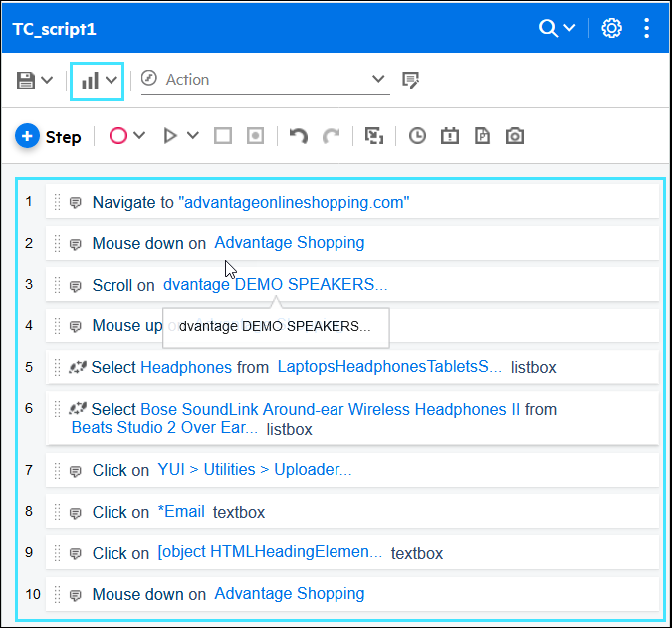This screenshot has width=672, height=628.
Task: Open the bar chart report dropdown
Action: (97, 80)
